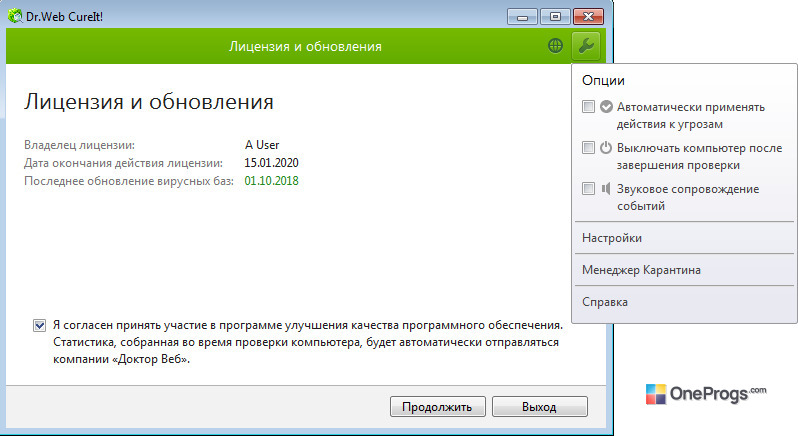Click the Владелец лицензии label

[79, 145]
